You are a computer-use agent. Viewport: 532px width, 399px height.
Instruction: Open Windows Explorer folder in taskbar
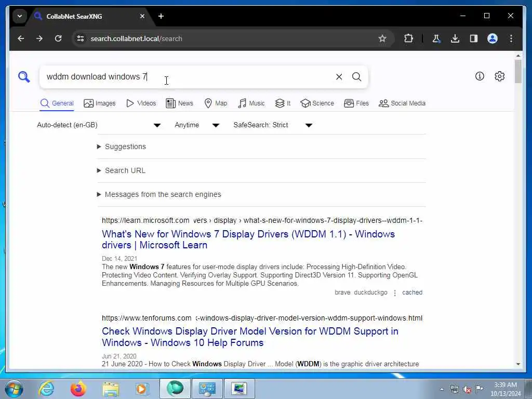pos(111,389)
